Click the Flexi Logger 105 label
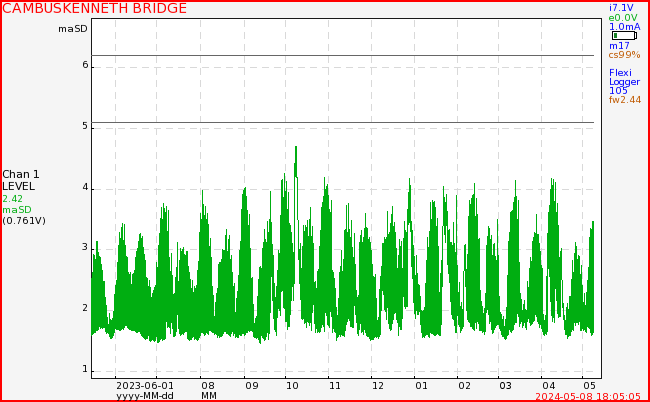This screenshot has width=650, height=402. (x=624, y=82)
